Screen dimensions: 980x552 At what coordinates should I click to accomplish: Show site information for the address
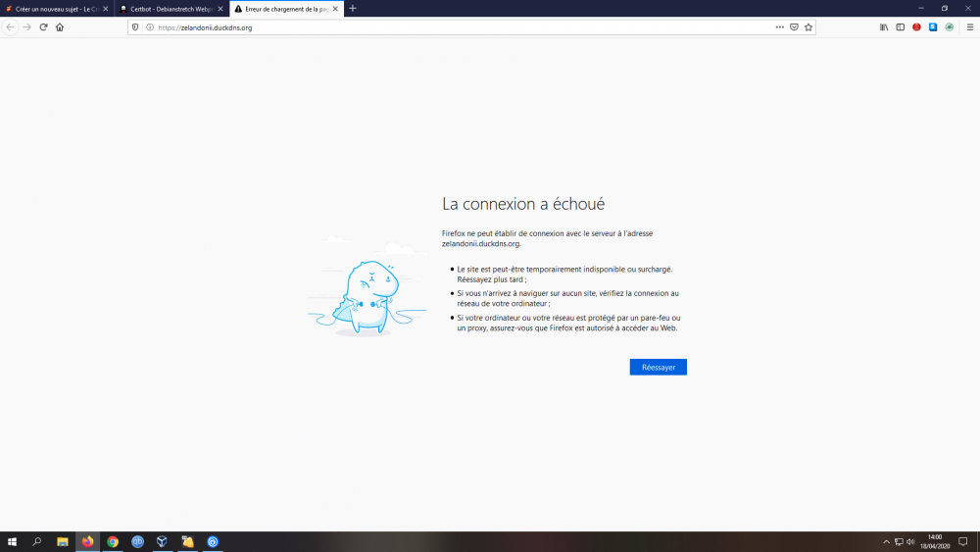[x=150, y=27]
